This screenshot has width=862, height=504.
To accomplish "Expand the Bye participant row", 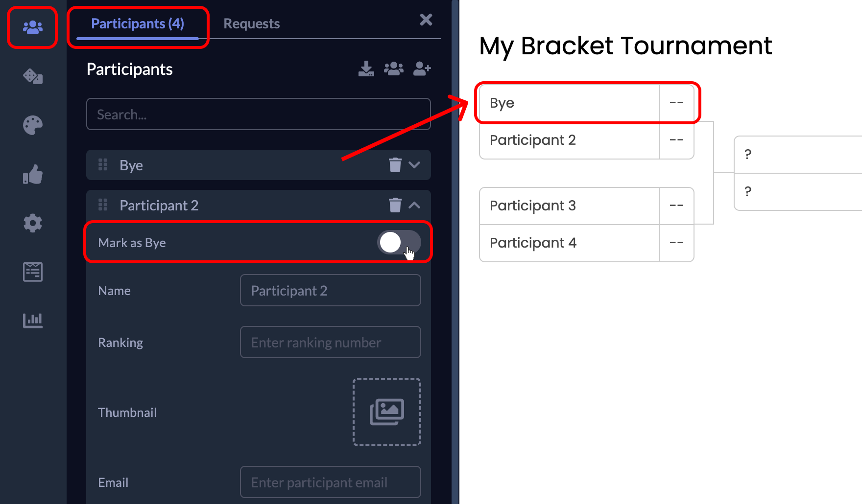I will click(414, 165).
